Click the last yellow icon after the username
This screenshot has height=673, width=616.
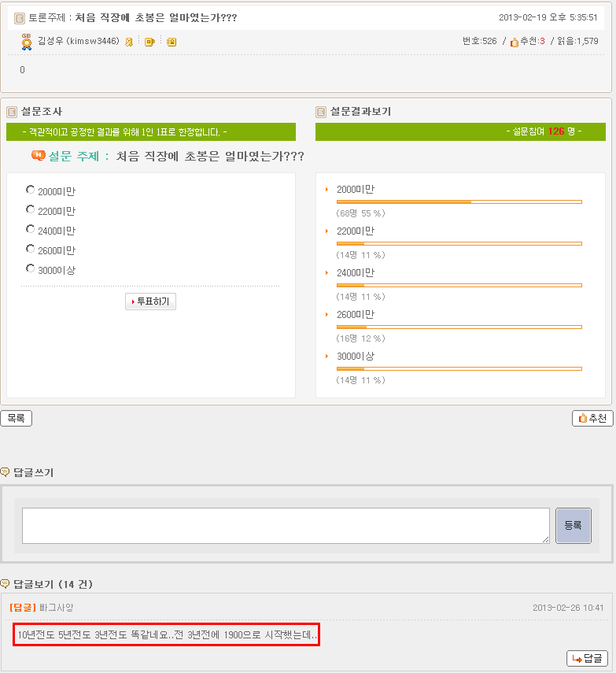(x=172, y=42)
